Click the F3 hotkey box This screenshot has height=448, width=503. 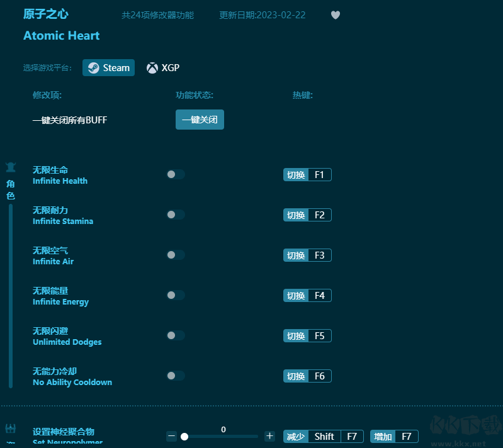pyautogui.click(x=307, y=255)
